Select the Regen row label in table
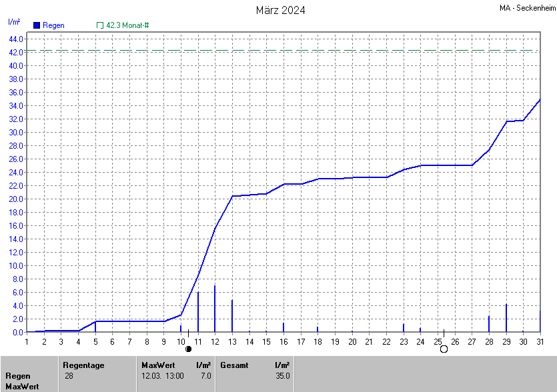The height and width of the screenshot is (392, 557). click(x=18, y=376)
